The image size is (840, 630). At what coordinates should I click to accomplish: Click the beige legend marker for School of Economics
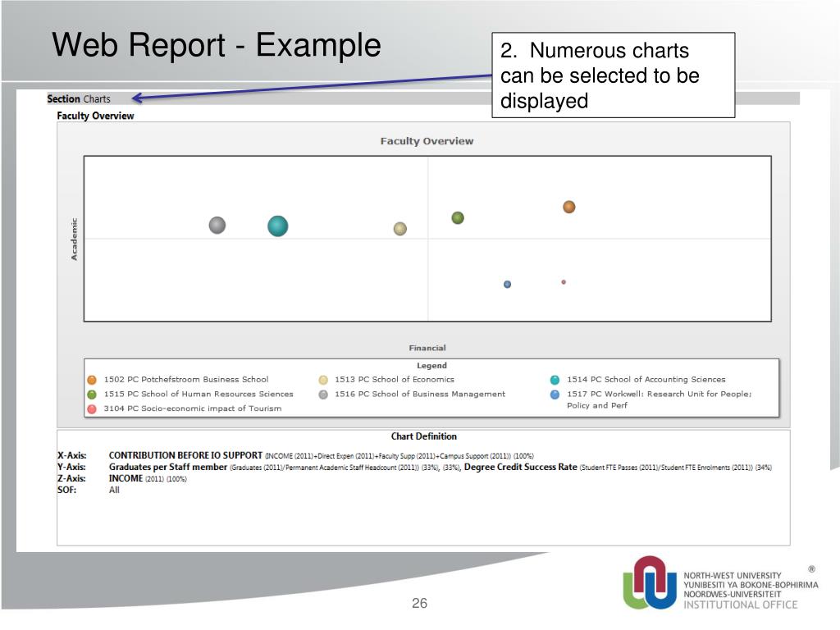(x=323, y=380)
